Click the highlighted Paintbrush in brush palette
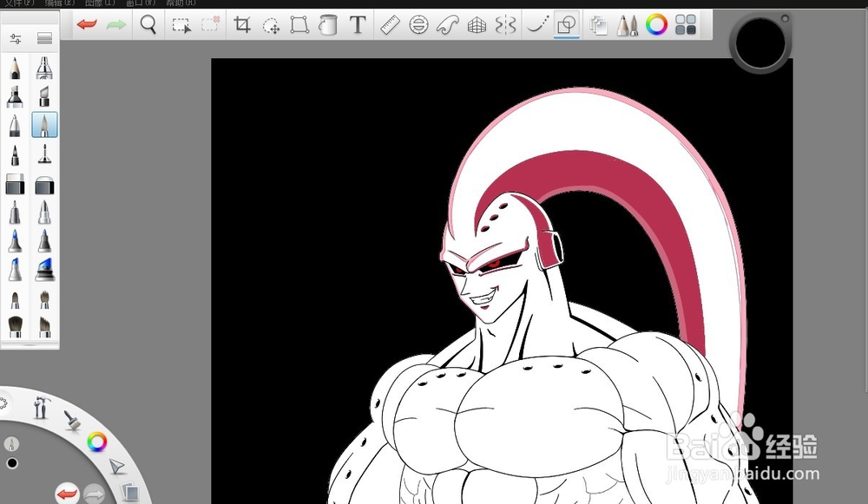Screen dimensions: 868x504 click(44, 125)
